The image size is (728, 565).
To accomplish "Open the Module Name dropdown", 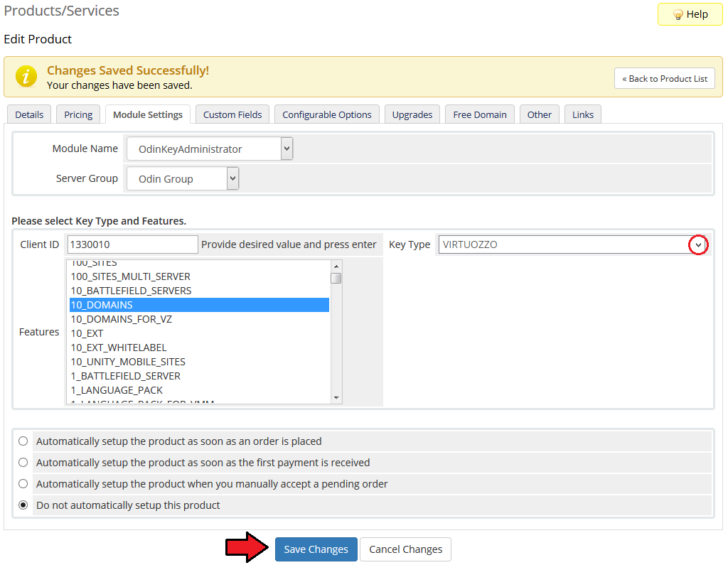I will (x=209, y=149).
